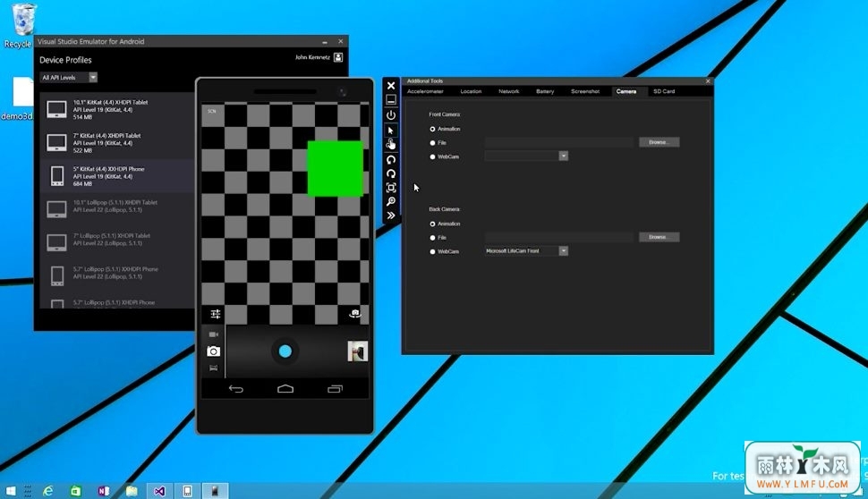The width and height of the screenshot is (868, 499).
Task: Click Back Camera file path field
Action: point(559,237)
